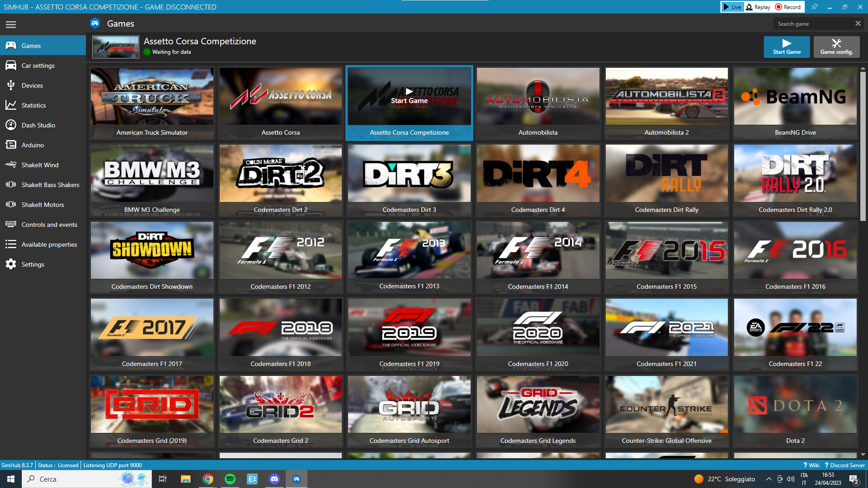Screen dimensions: 868x488
Task: Choose Codemasters Dirt Rally 2.0
Action: pos(795,180)
